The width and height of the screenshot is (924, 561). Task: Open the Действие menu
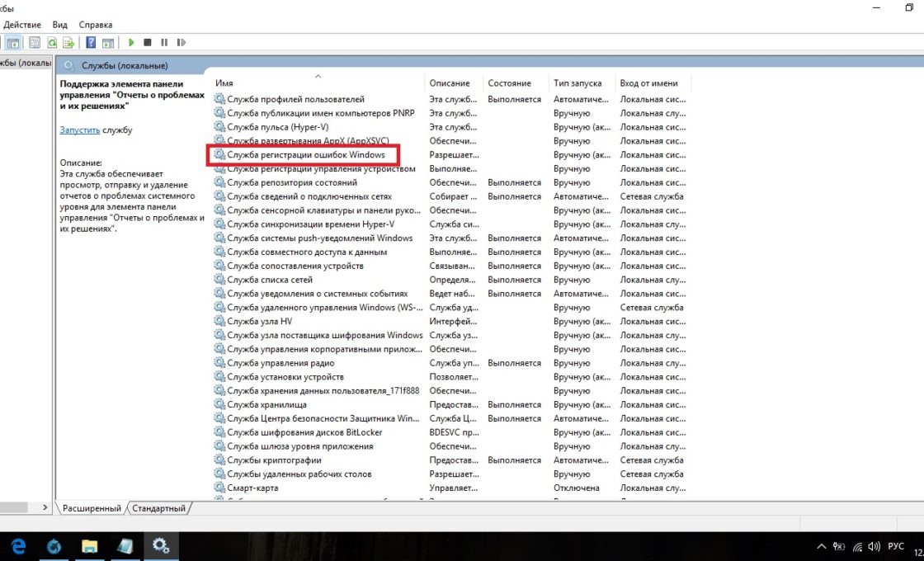click(x=22, y=25)
